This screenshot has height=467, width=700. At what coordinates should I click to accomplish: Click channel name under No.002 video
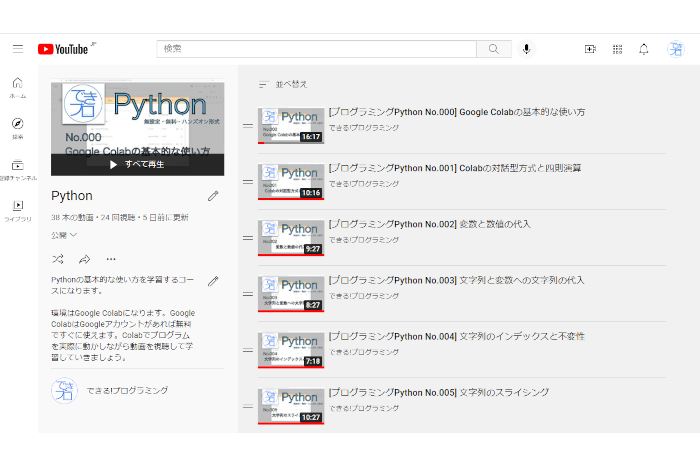click(x=364, y=240)
